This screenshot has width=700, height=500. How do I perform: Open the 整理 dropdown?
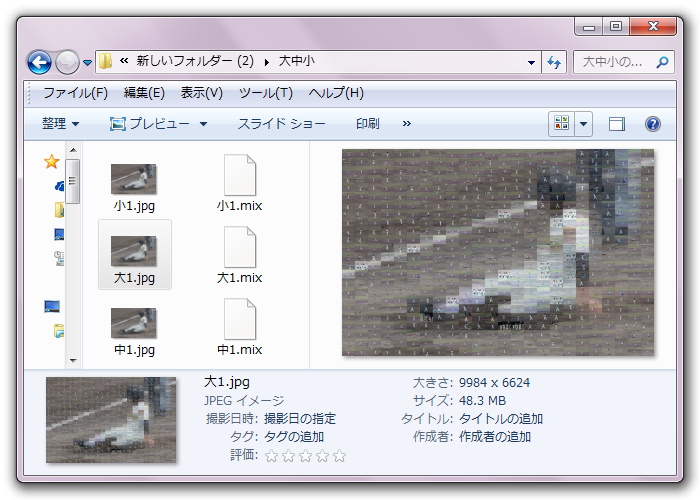[x=60, y=123]
